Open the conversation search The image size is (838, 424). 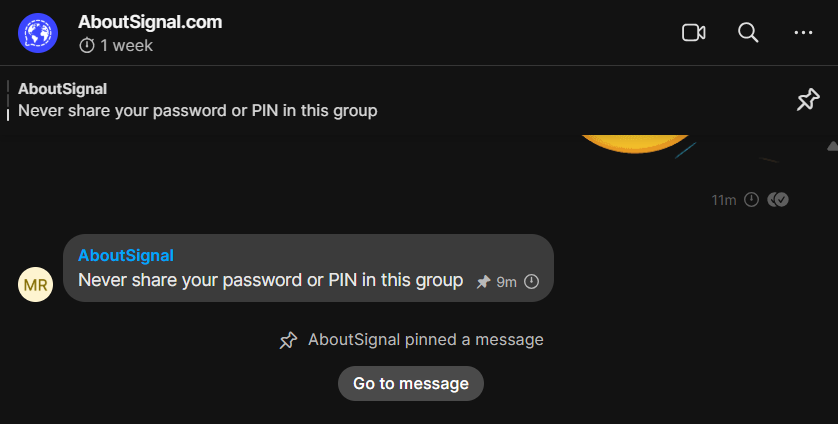point(748,33)
